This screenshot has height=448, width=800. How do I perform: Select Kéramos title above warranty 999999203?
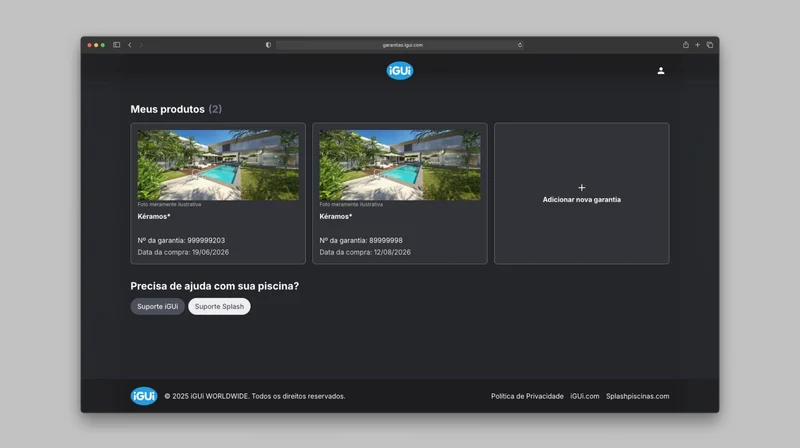pos(154,216)
